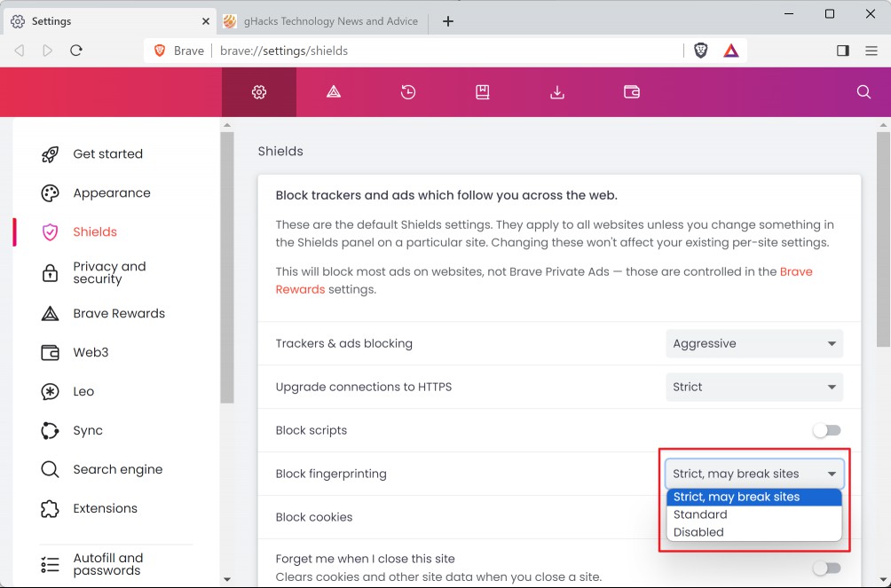
Task: Click the Search engine magnifier icon in sidebar
Action: [x=50, y=469]
